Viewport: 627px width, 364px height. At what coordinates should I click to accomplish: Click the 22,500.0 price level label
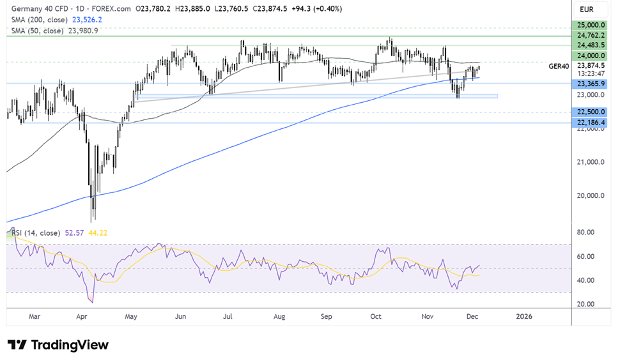[590, 112]
